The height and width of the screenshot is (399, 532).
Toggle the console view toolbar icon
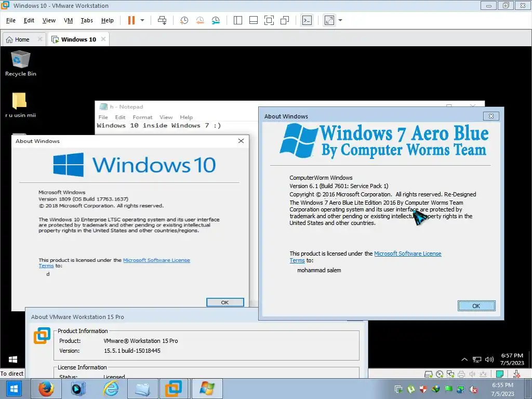307,20
